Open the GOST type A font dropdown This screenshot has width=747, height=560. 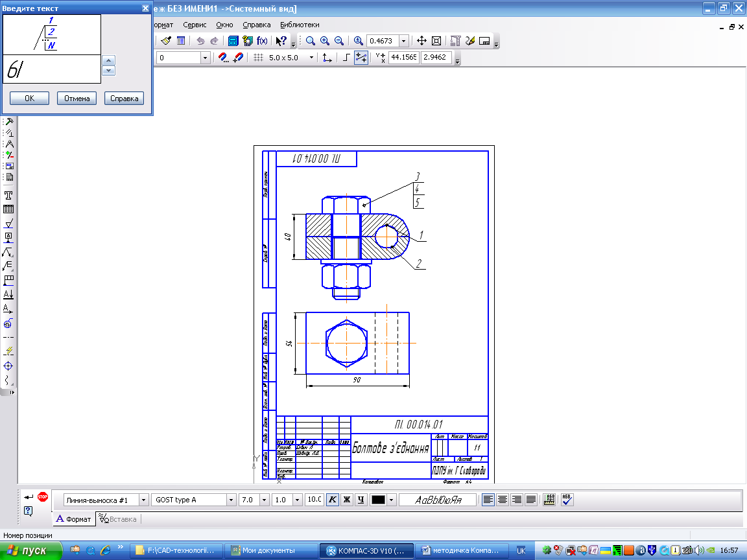pos(231,500)
